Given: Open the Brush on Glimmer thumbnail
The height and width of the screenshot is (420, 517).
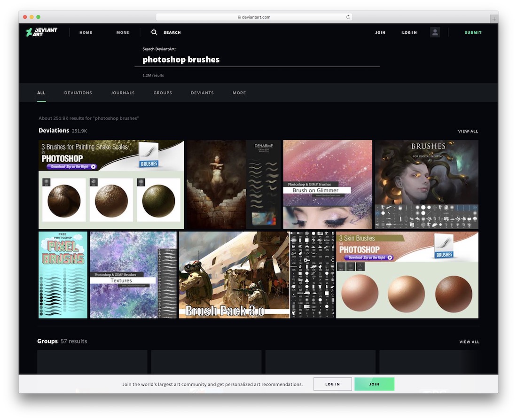Looking at the screenshot, I should click(x=328, y=185).
